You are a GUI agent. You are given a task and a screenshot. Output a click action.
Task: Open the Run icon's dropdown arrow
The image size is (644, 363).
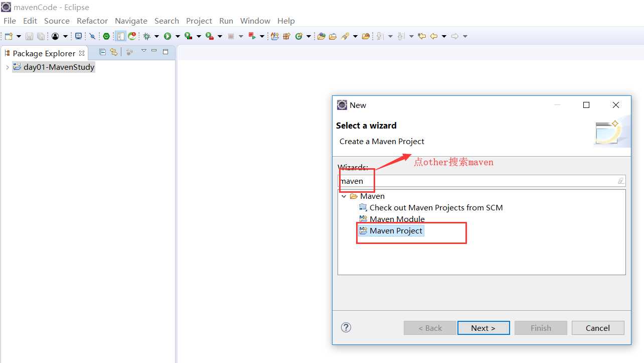click(x=178, y=36)
